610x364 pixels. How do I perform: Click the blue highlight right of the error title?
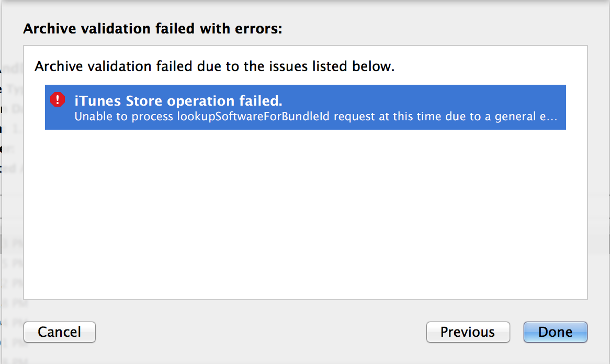424,100
